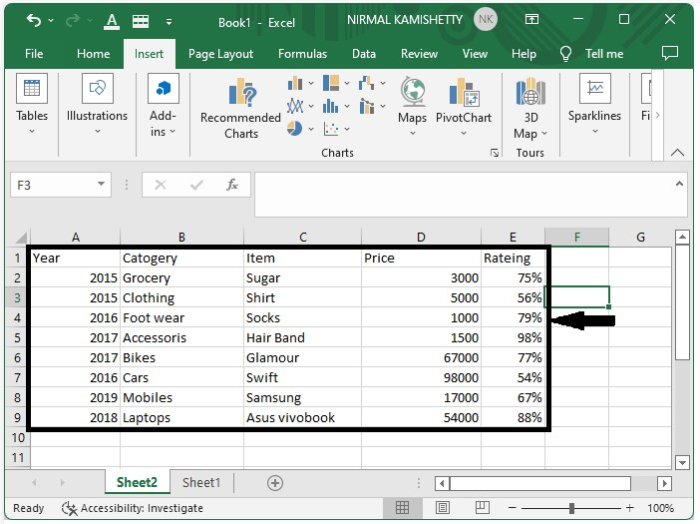
Task: Click vertical scrollbar up arrow
Action: [682, 237]
